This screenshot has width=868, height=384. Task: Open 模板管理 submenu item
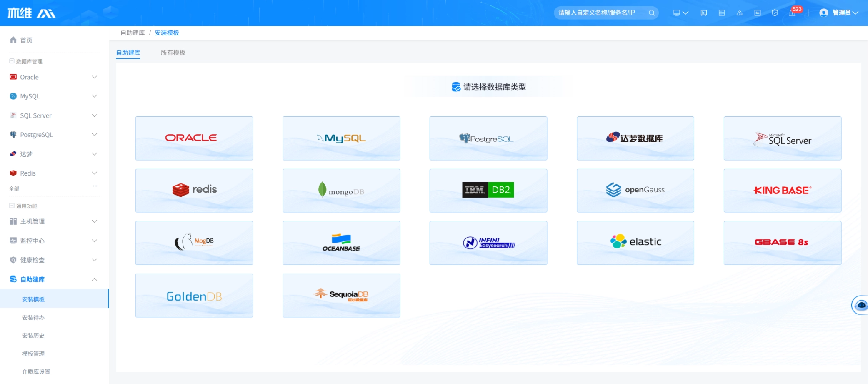(x=33, y=354)
